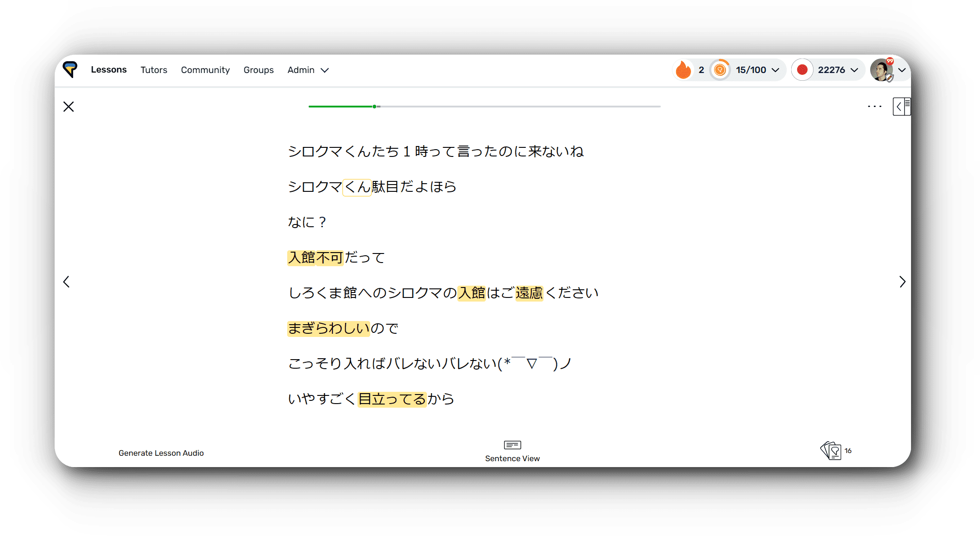Viewport: 980px width, 536px height.
Task: Click the streak flame icon
Action: (x=683, y=70)
